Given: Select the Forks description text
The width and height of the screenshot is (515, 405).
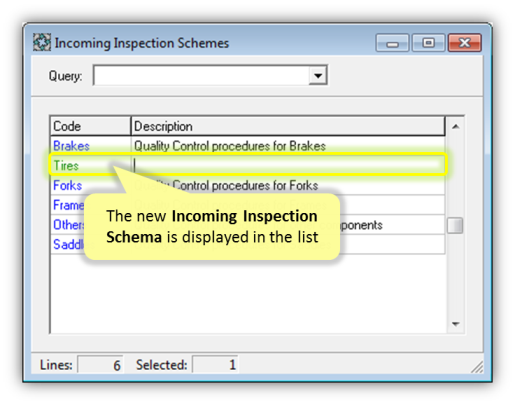Looking at the screenshot, I should pos(226,185).
